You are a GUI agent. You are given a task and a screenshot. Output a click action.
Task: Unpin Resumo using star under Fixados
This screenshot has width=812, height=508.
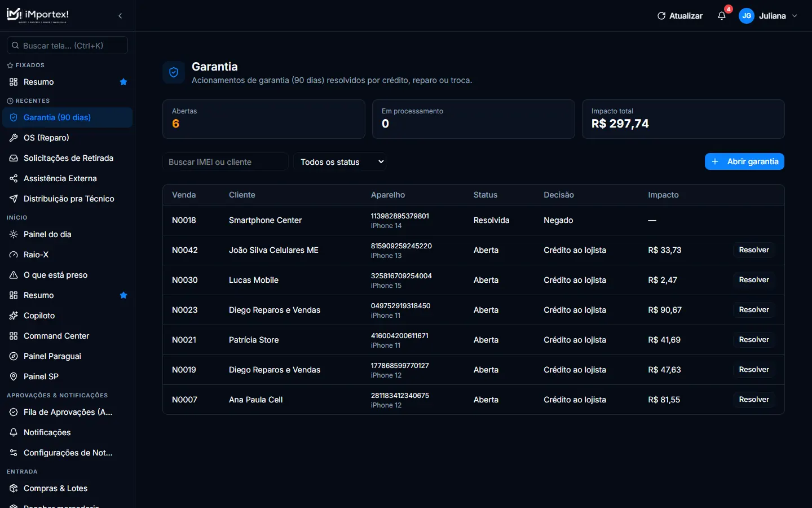[123, 82]
